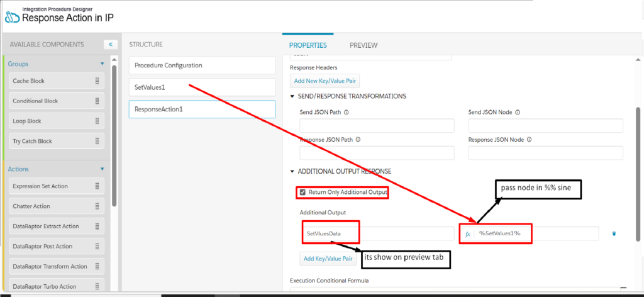644x297 pixels.
Task: Collapse the Actions section
Action: (x=103, y=169)
